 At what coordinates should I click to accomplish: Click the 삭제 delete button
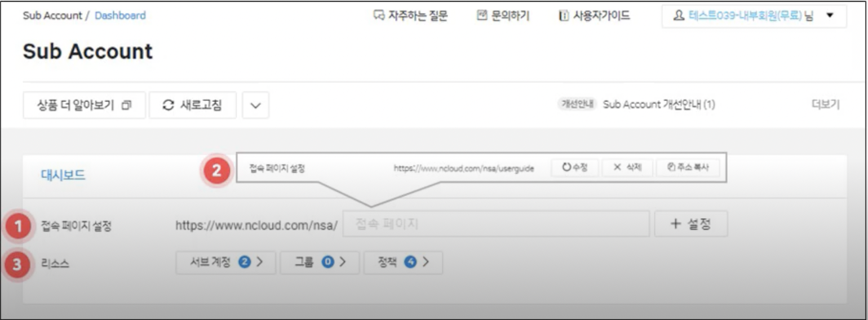coord(627,168)
